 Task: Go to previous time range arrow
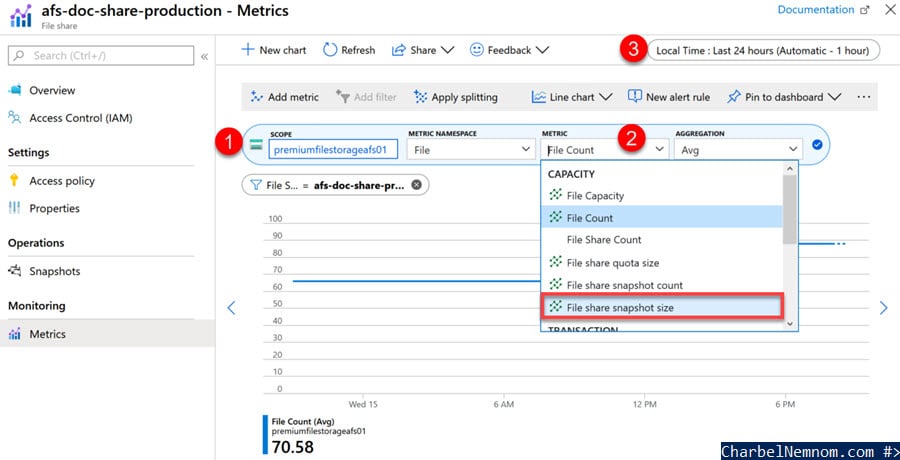click(x=231, y=308)
